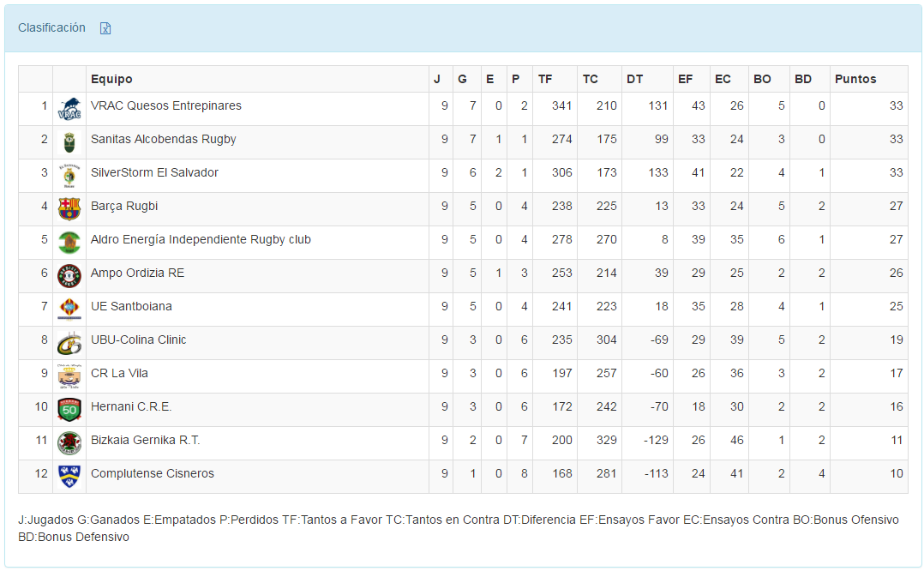Open the VRAC Quesos Entrepinares team name

(166, 106)
